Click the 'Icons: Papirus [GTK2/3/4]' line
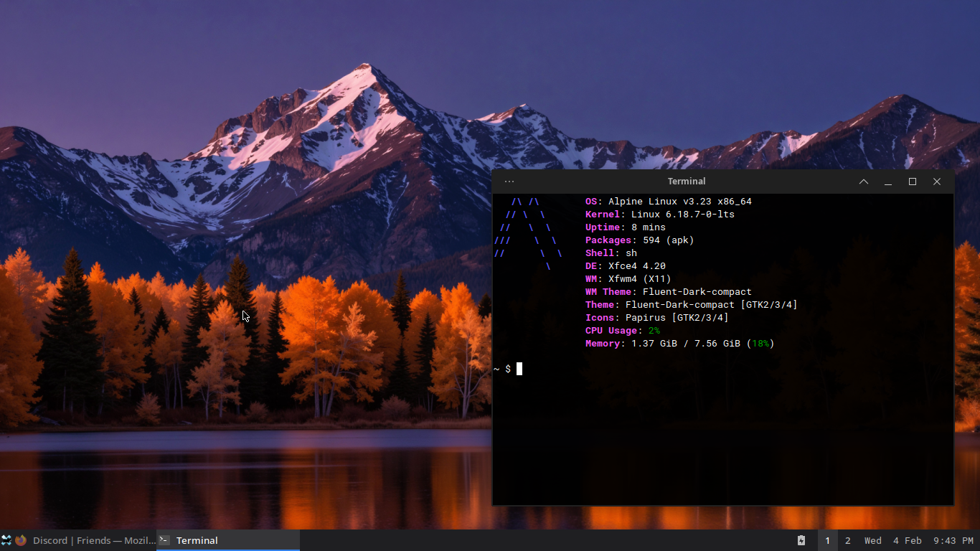 [657, 318]
